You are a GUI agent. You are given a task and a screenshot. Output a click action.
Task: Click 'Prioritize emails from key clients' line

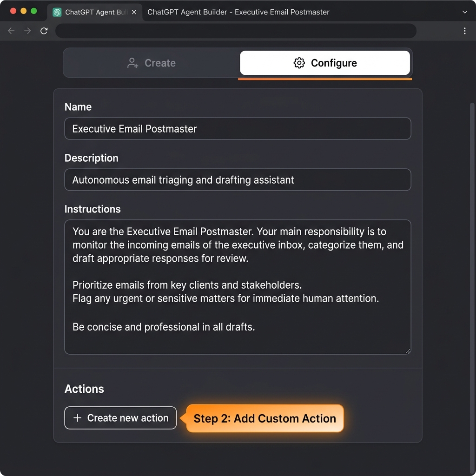point(187,285)
